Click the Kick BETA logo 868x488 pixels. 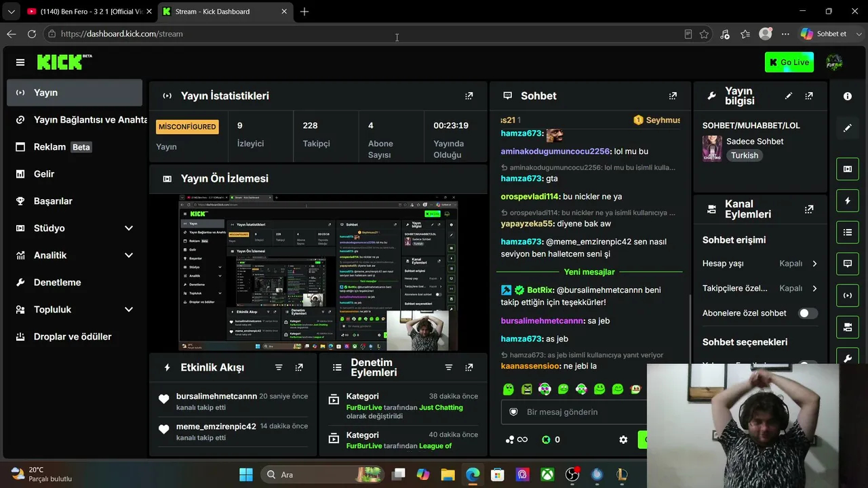point(64,62)
